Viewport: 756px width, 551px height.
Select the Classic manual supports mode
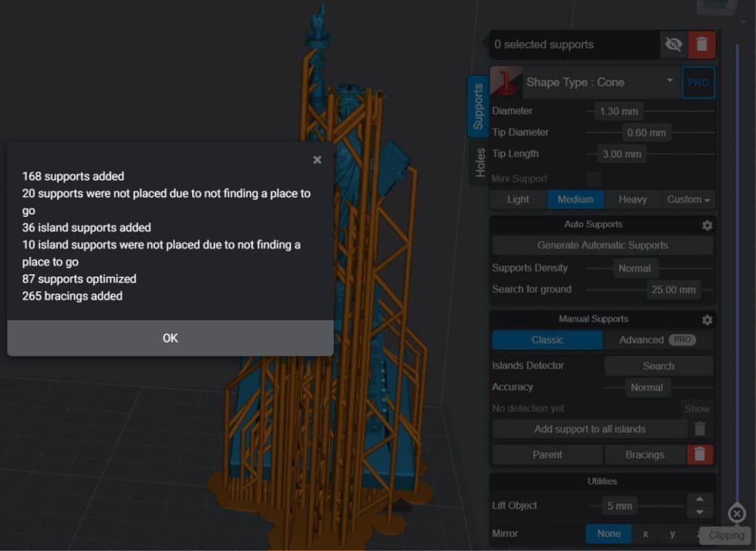click(547, 340)
